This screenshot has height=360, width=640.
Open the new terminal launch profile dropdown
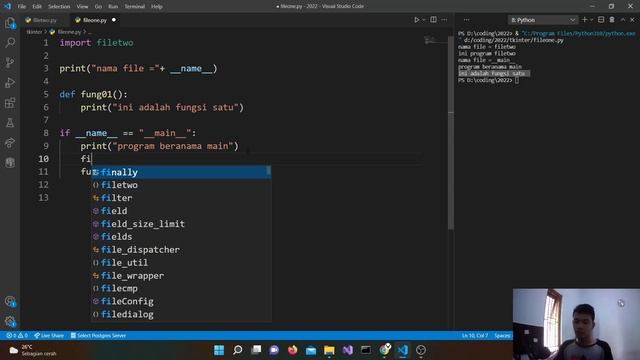pyautogui.click(x=591, y=20)
